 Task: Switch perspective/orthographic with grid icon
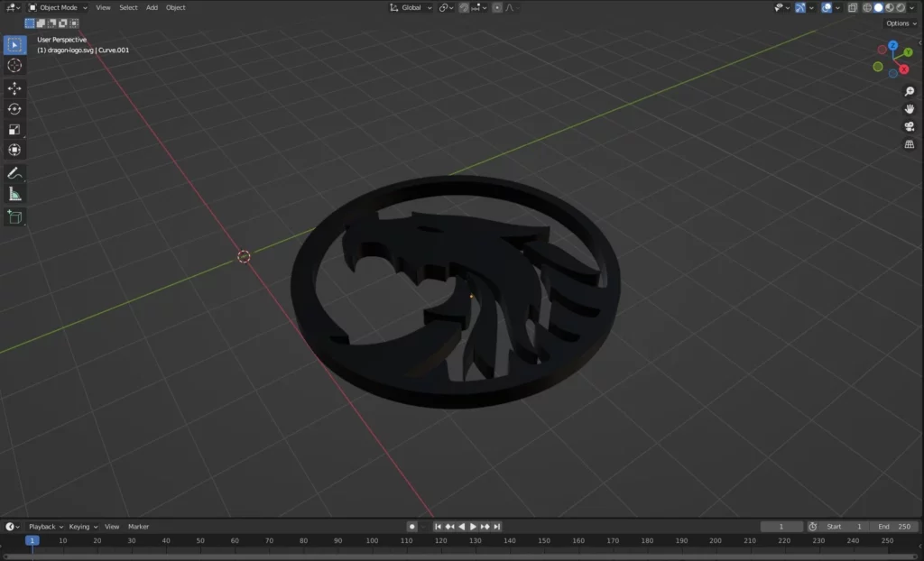coord(910,144)
